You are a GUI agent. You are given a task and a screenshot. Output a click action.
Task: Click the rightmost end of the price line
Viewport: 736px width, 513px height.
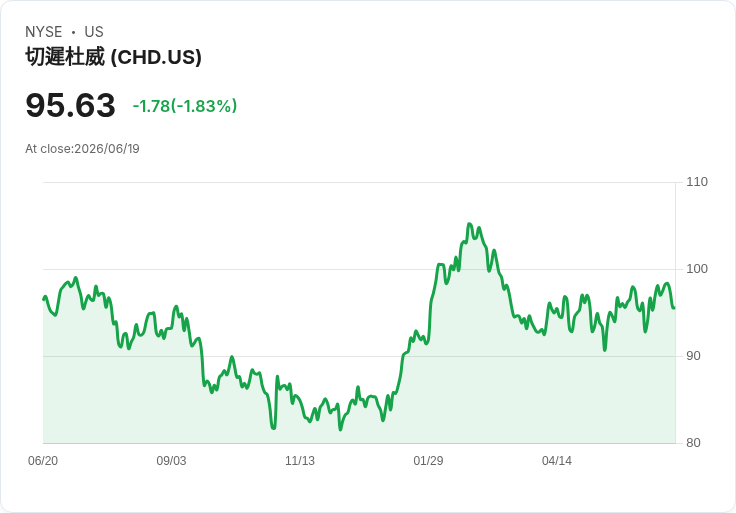coord(675,308)
